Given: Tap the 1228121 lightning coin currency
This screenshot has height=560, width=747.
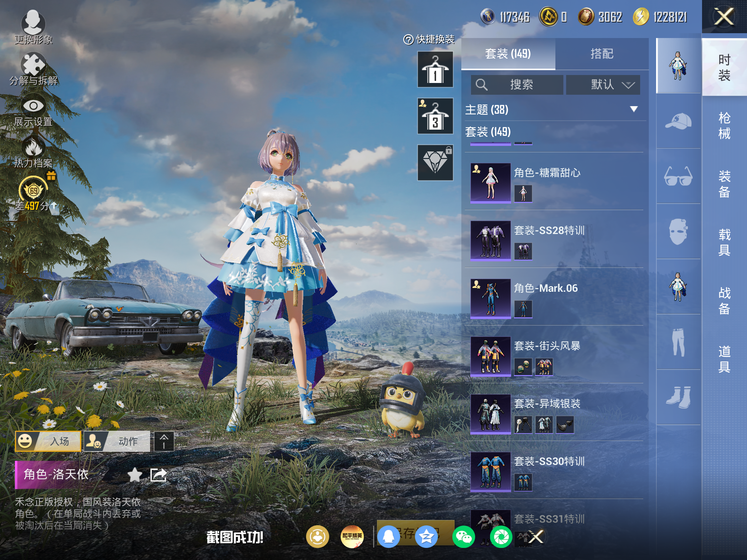Looking at the screenshot, I should (641, 17).
